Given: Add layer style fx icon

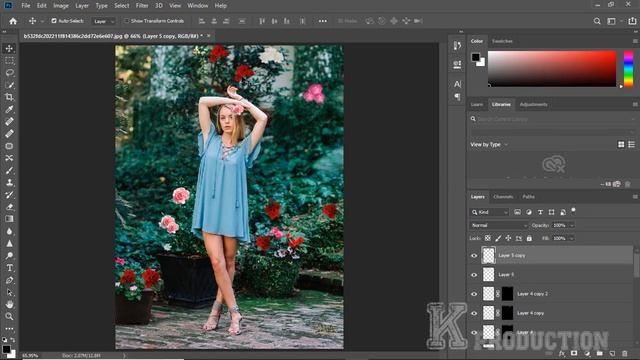Looking at the screenshot, I should (562, 353).
